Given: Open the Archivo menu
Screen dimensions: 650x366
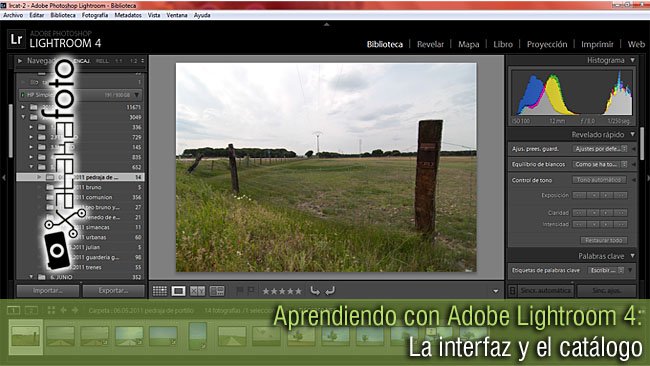Looking at the screenshot, I should [13, 15].
